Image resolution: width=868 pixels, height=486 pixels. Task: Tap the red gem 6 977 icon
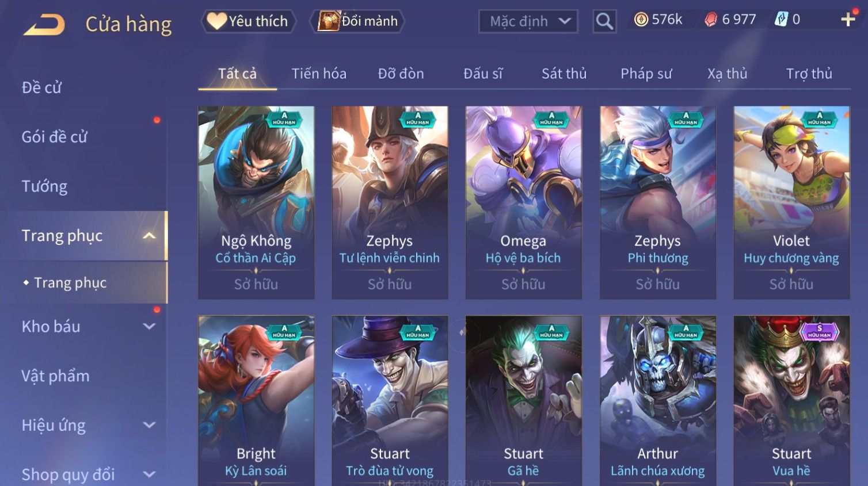[711, 20]
